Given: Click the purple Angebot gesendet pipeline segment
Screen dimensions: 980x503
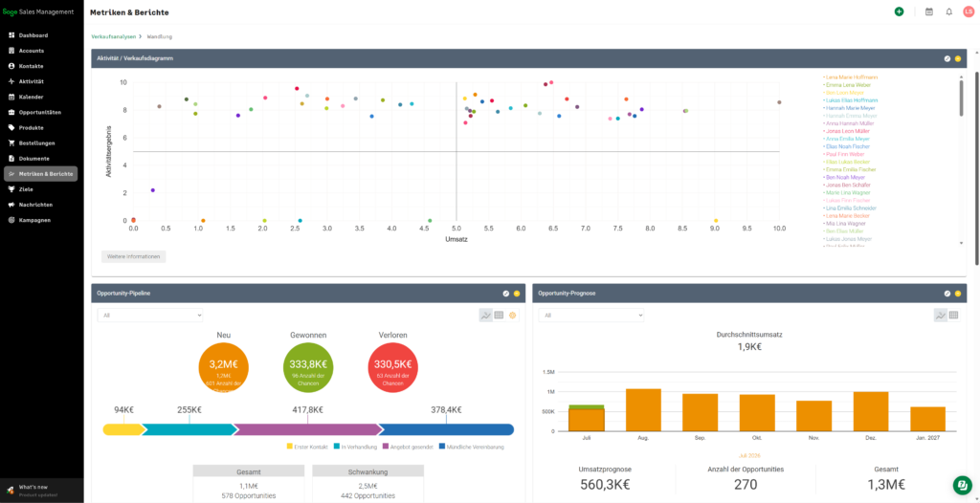Looking at the screenshot, I should [x=307, y=429].
